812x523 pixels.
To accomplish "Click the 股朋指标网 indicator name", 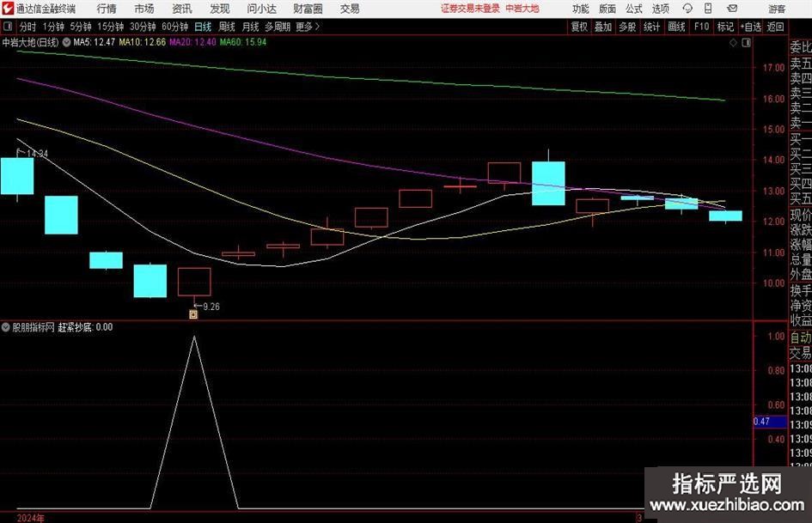I will coord(34,327).
